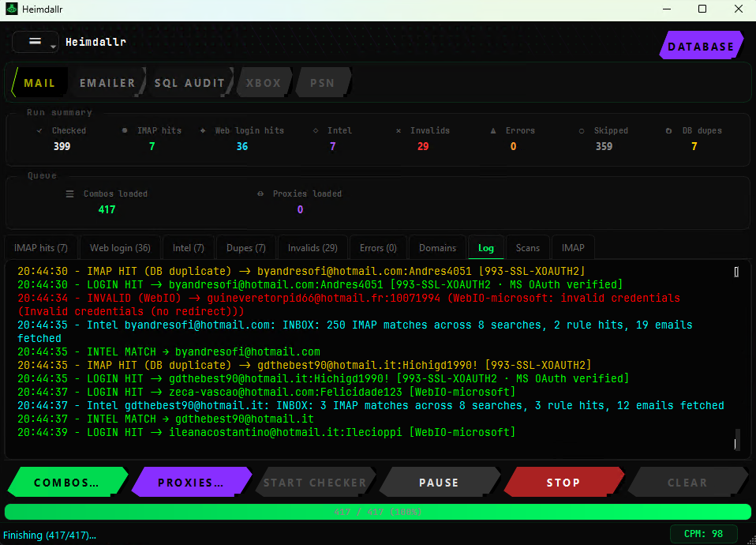Click the circle icon beside Skipped
Image resolution: width=756 pixels, height=545 pixels.
pos(582,131)
